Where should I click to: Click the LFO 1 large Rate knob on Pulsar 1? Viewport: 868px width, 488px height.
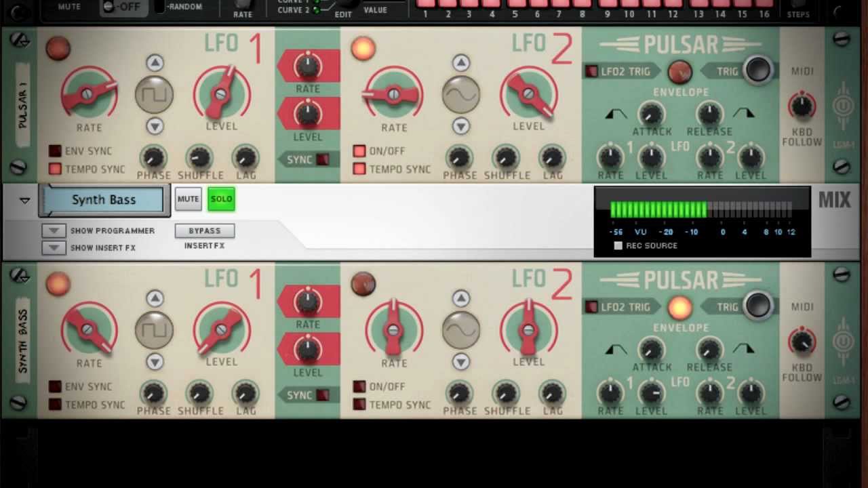point(89,94)
